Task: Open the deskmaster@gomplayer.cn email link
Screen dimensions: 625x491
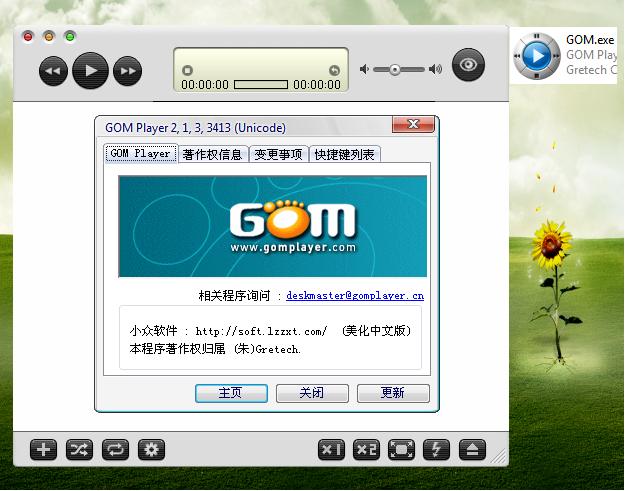Action: (x=355, y=296)
